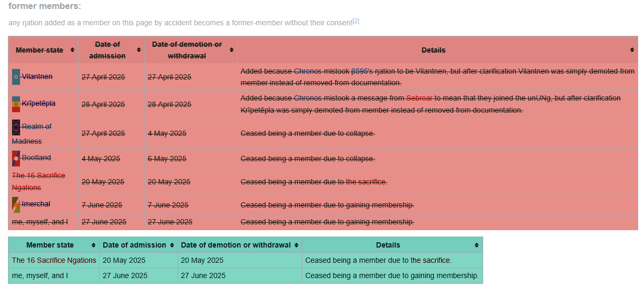Click teal table's Date of demotion header

tap(236, 245)
